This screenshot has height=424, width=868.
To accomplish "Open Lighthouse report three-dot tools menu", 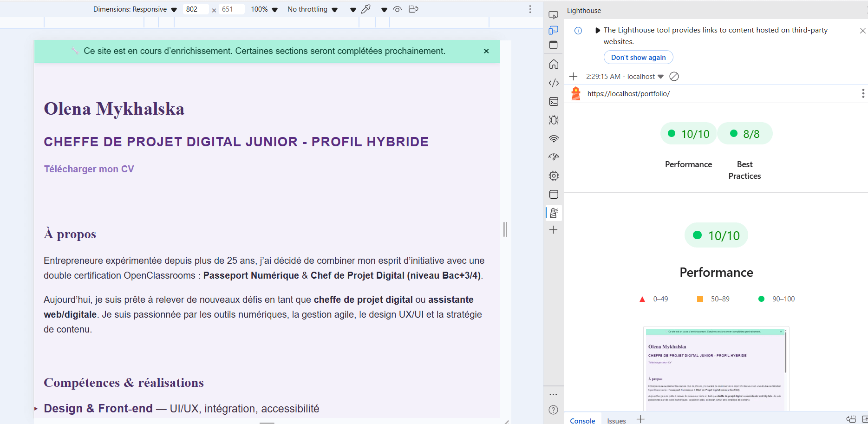I will pos(863,93).
